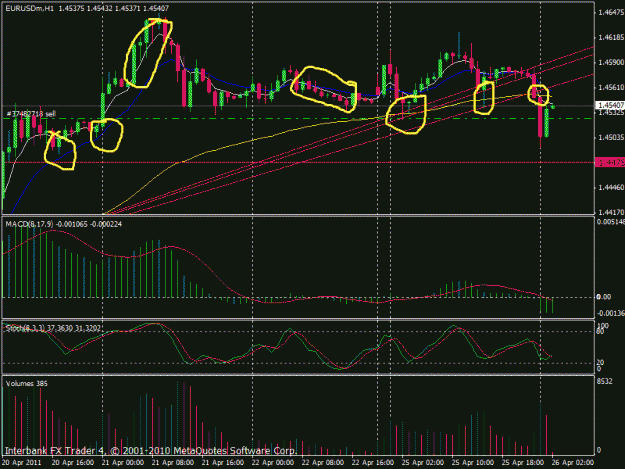Click the Volumes 385 indicator label
Viewport: 625px width, 469px height.
click(x=26, y=383)
